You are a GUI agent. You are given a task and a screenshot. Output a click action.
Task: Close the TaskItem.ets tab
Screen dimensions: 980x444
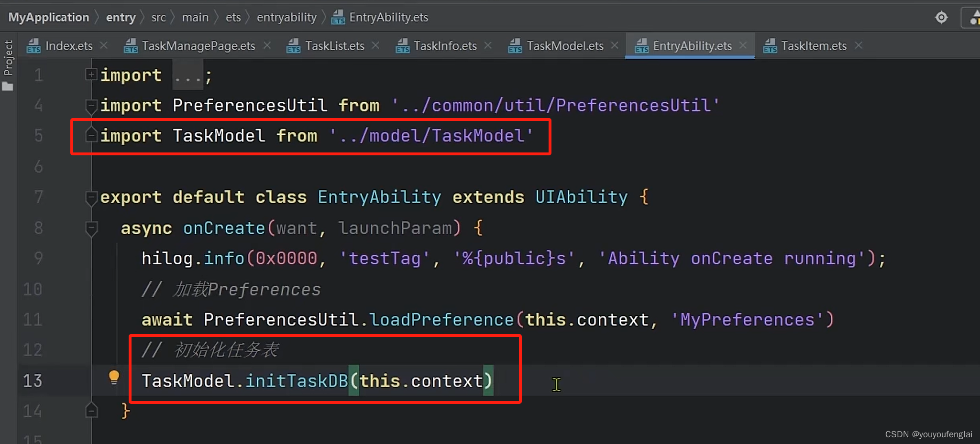coord(859,45)
